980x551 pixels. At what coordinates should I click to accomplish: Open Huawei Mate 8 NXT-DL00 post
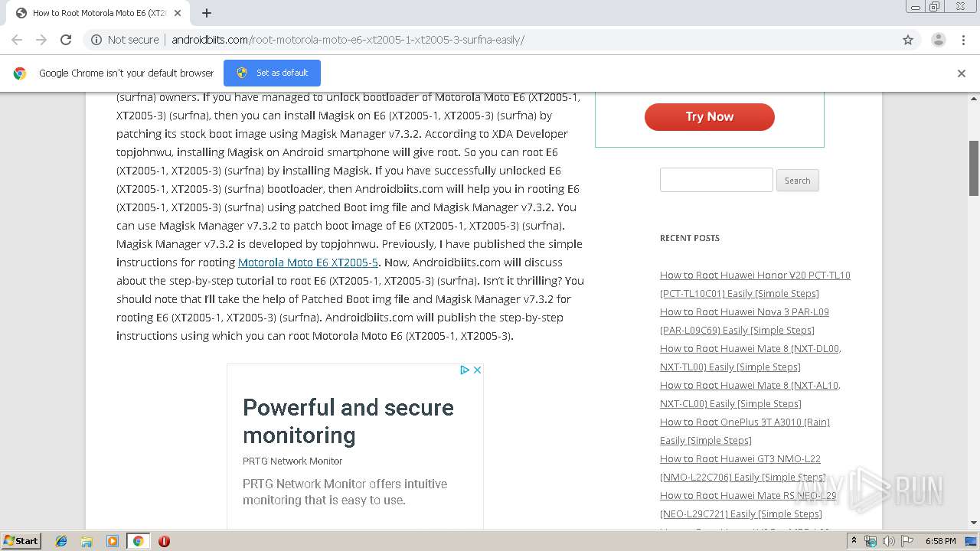(750, 357)
